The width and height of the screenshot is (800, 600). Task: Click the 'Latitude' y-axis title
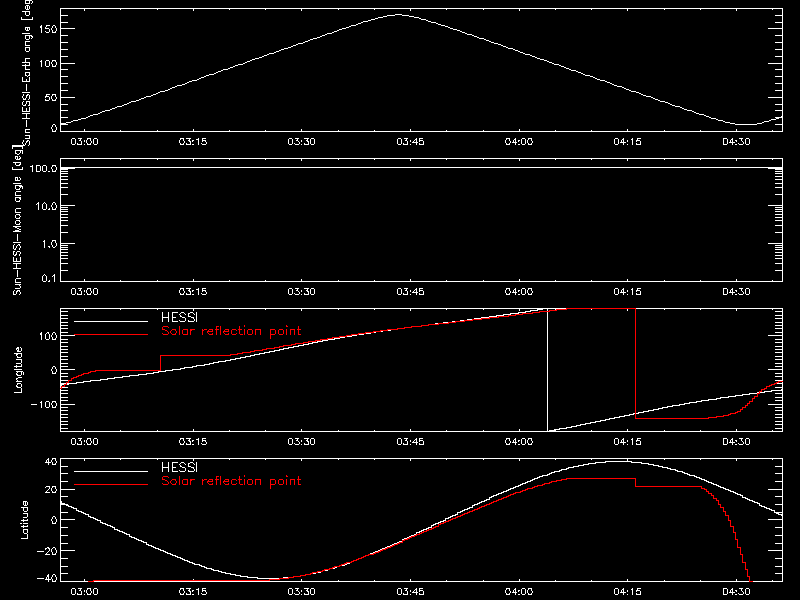tap(24, 520)
